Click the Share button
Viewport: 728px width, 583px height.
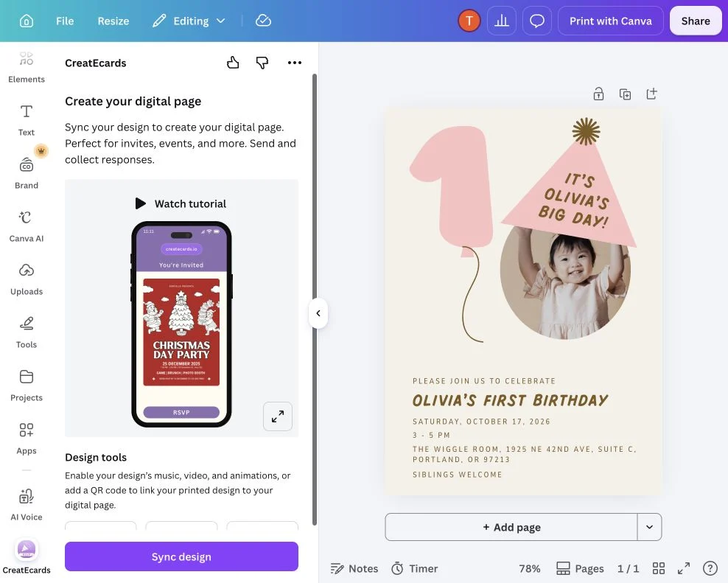pos(696,21)
